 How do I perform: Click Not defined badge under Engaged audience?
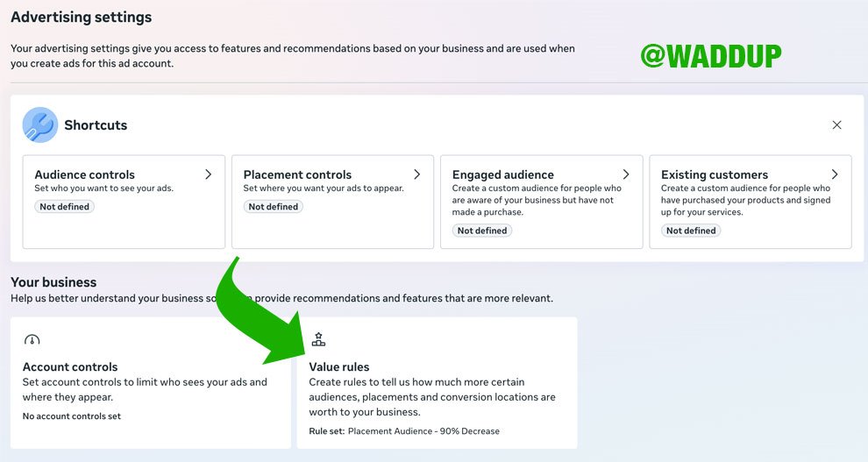(481, 231)
